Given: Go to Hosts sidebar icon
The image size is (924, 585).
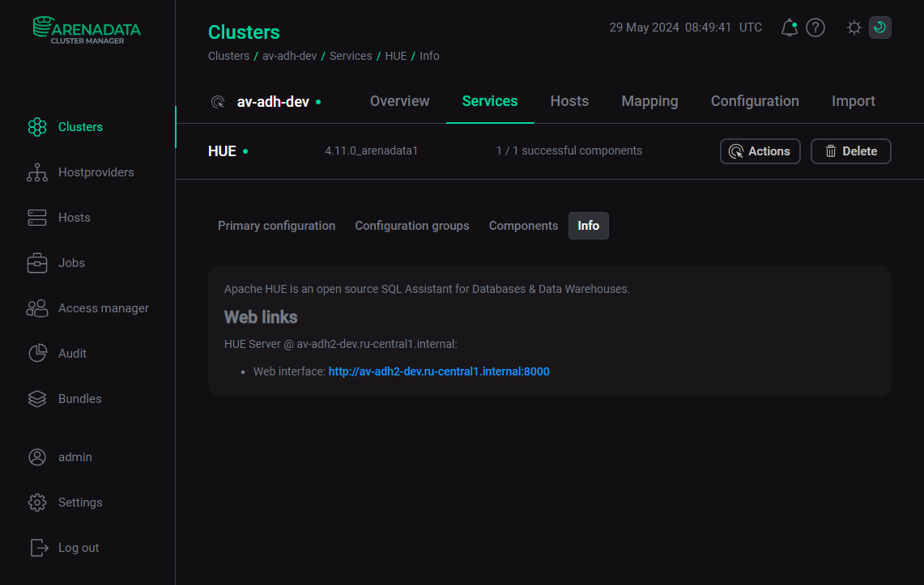Looking at the screenshot, I should pos(37,218).
